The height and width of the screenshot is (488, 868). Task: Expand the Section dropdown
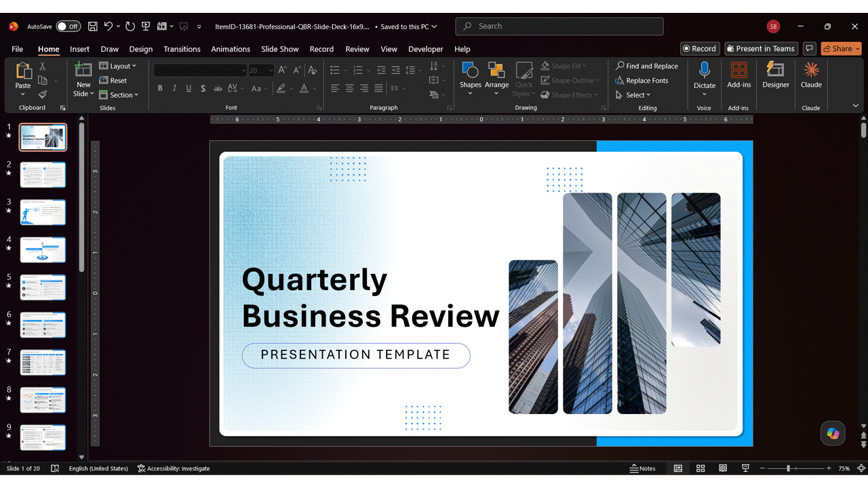coord(119,95)
